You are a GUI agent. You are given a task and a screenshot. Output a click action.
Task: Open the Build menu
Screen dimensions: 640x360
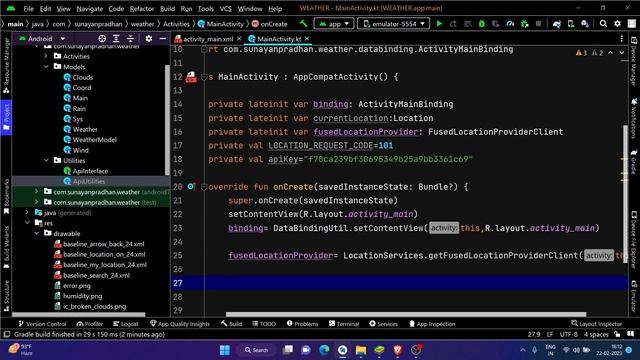[x=167, y=8]
